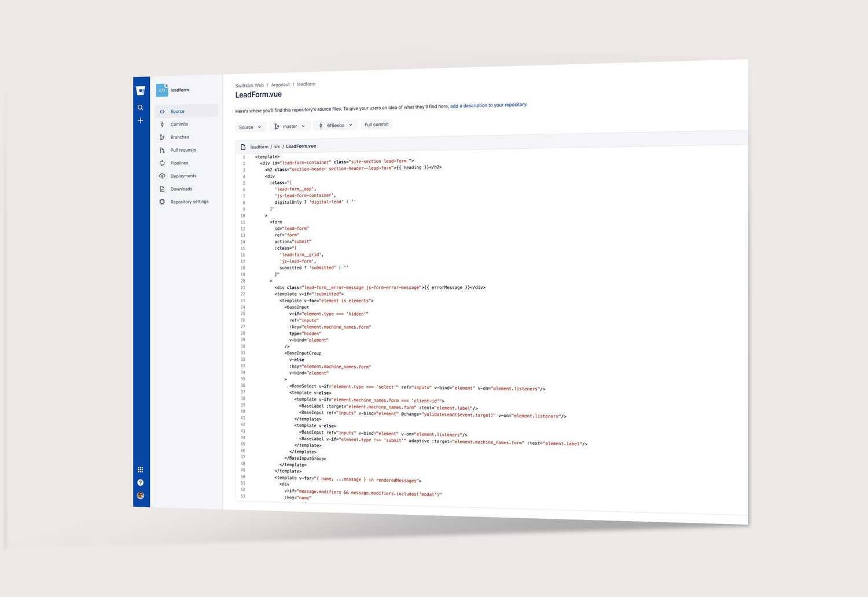The image size is (868, 597).
Task: Click line number 23 in code
Action: pos(243,301)
